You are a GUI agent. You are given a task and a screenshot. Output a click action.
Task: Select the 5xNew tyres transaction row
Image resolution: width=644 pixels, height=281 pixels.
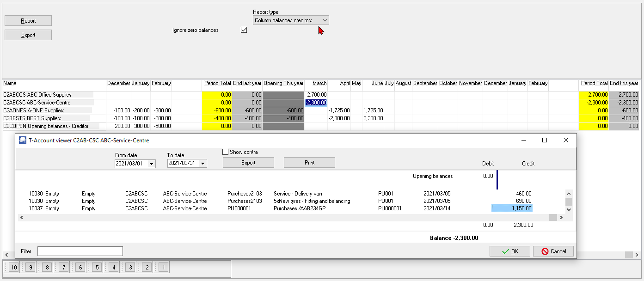coord(312,201)
